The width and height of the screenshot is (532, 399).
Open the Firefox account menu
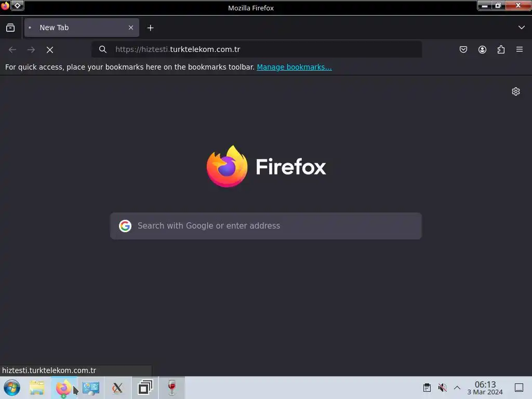pos(482,49)
